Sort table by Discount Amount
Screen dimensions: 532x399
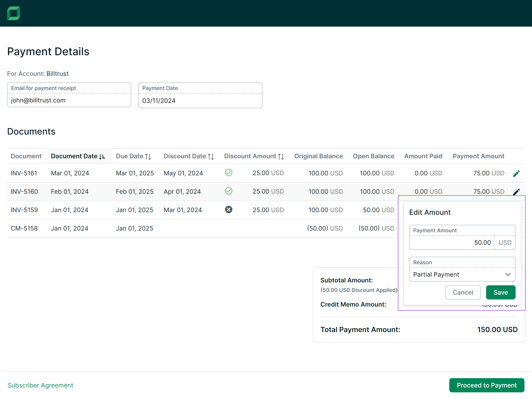click(281, 156)
